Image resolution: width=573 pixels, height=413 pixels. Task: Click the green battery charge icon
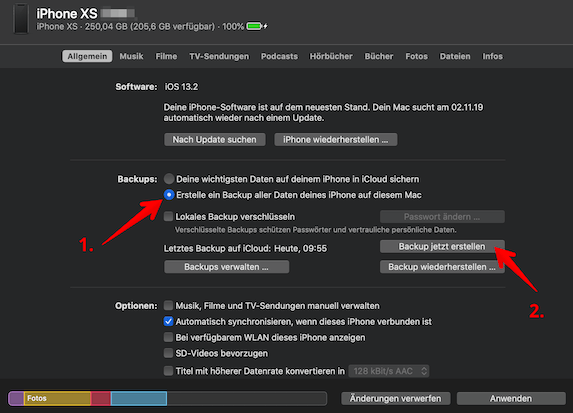254,26
